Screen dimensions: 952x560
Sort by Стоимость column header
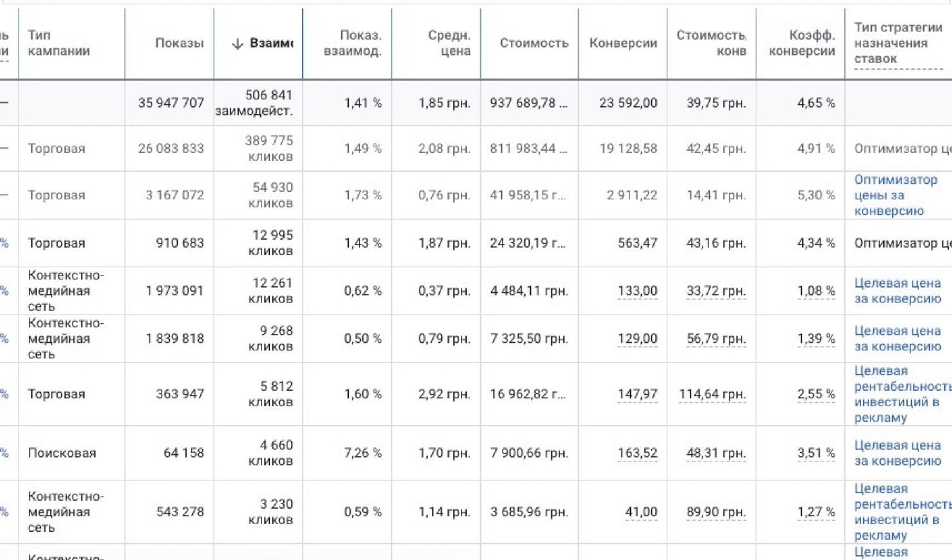pos(534,43)
